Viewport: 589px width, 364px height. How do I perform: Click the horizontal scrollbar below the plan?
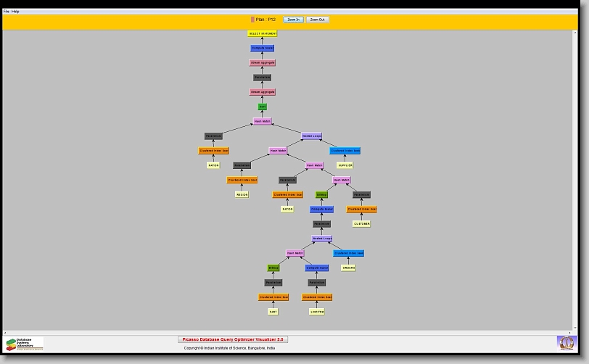290,332
